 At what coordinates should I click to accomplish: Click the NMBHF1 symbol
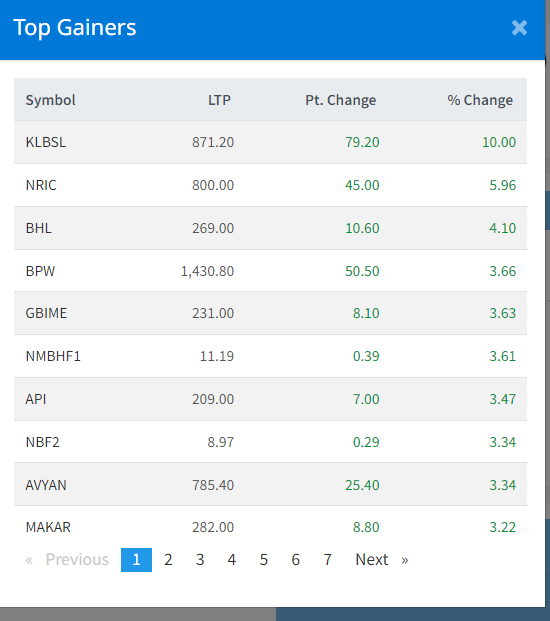(53, 356)
